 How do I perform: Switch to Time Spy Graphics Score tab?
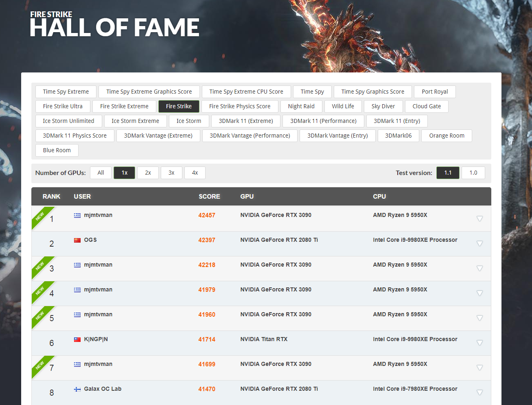[373, 92]
